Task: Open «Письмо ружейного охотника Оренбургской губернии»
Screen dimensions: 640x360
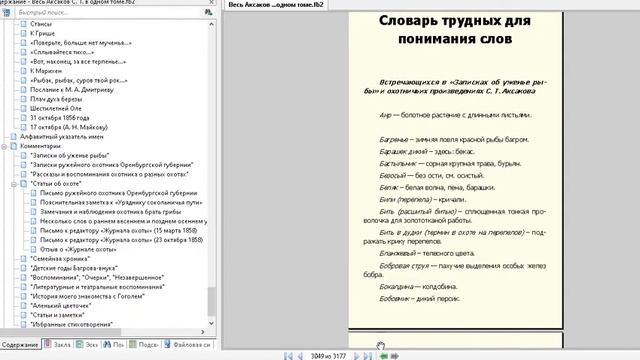Action: point(119,193)
